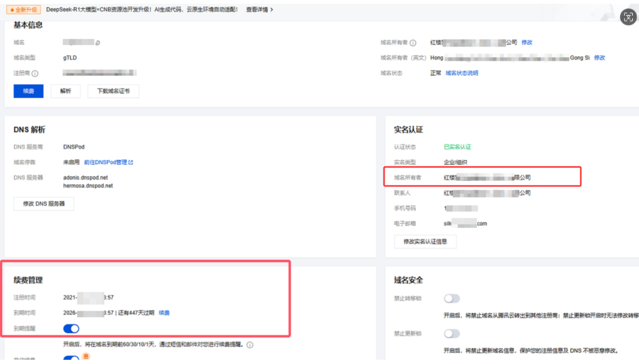
Task: Click the 基本信息 section heading
Action: [x=28, y=25]
